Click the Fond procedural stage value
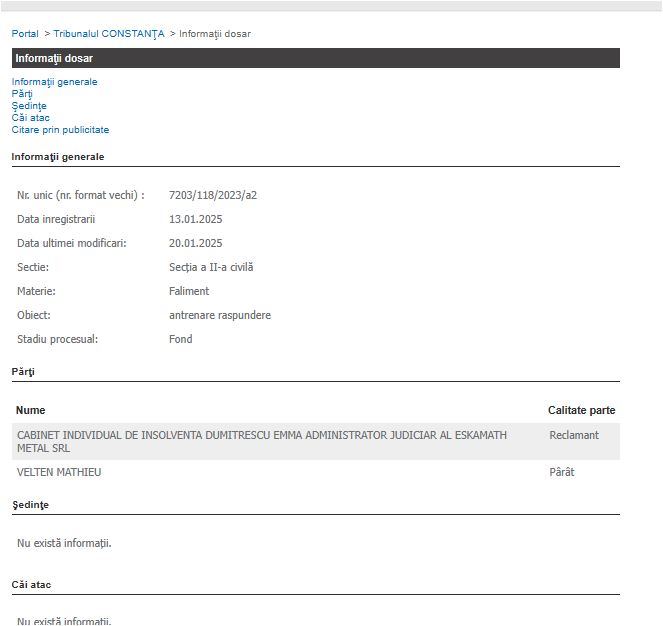 click(x=181, y=339)
